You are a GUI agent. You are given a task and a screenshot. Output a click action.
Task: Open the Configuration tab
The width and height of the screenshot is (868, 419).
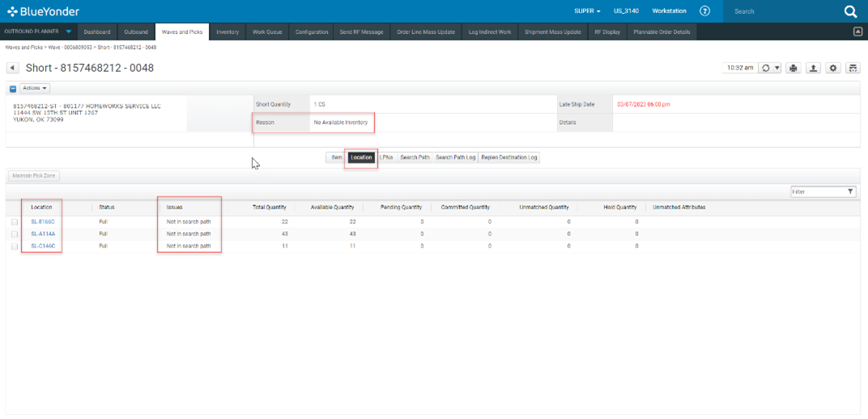(x=312, y=32)
